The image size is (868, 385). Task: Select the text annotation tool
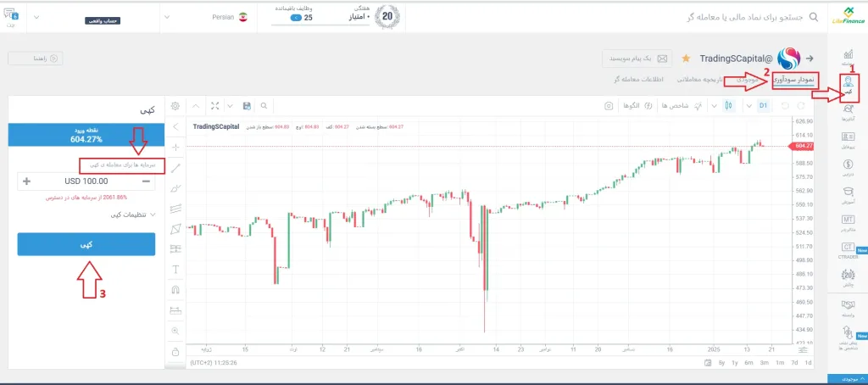click(175, 269)
